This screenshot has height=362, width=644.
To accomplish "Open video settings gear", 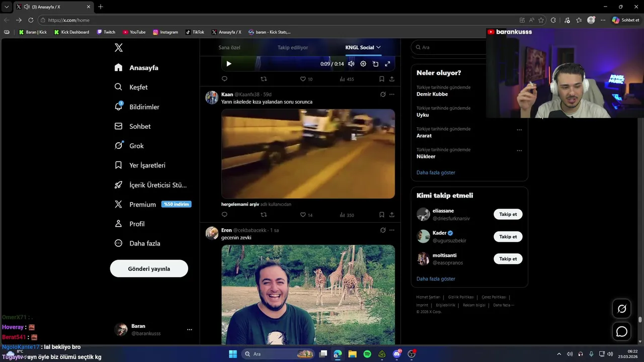I will pyautogui.click(x=363, y=64).
